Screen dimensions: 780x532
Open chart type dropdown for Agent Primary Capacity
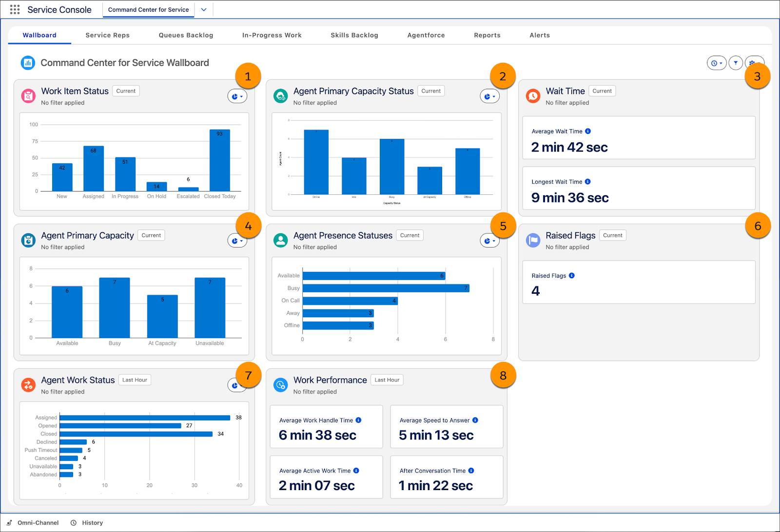point(237,240)
